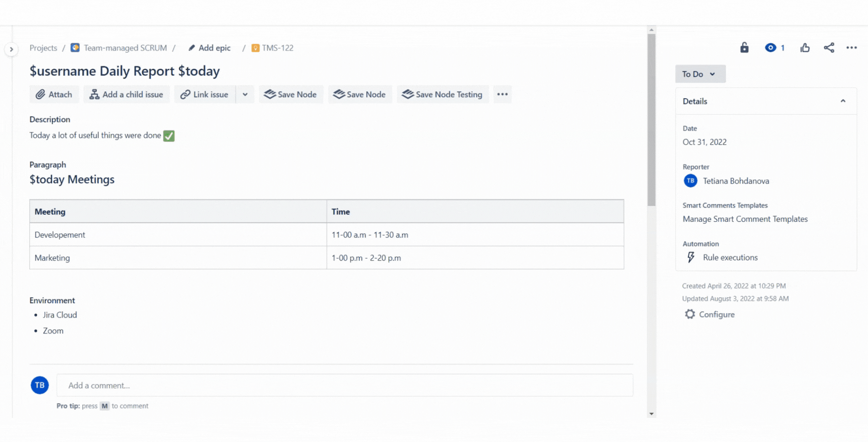868x442 pixels.
Task: Click the Rule executions lightning item
Action: (730, 258)
